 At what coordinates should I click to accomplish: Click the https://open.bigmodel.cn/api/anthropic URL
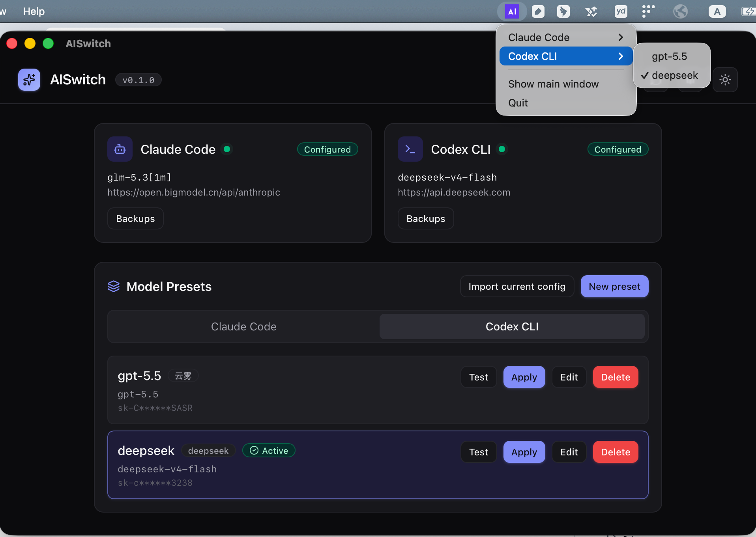click(194, 192)
